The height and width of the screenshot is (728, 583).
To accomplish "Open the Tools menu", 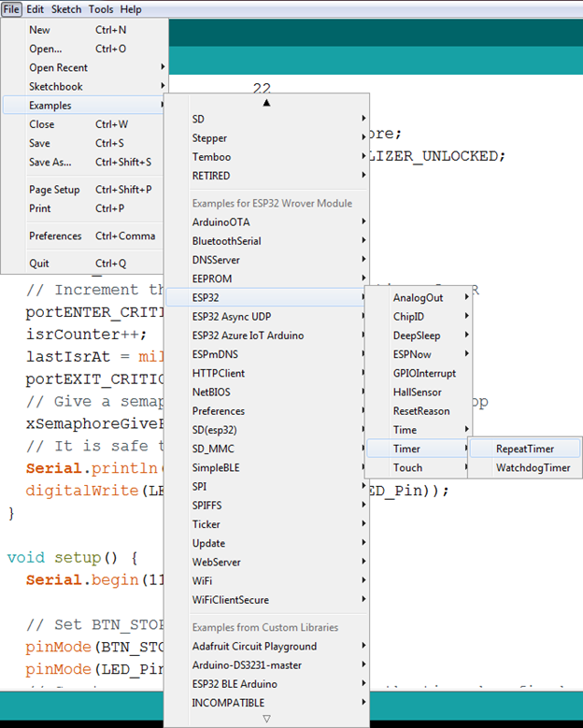I will (101, 9).
